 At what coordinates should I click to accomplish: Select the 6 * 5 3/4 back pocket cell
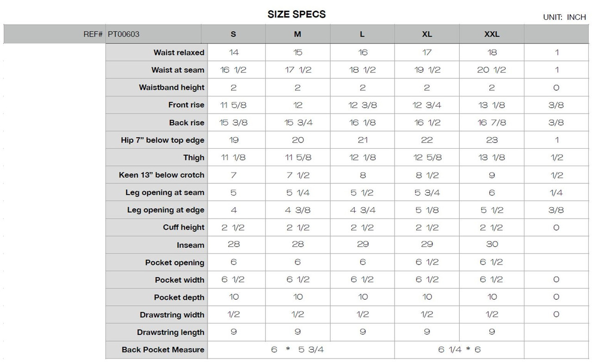297,350
